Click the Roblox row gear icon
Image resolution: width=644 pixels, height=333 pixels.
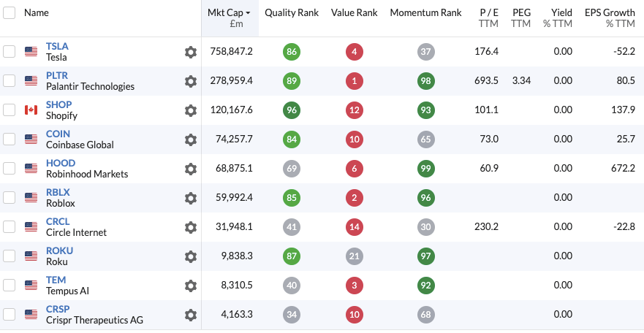pyautogui.click(x=191, y=198)
